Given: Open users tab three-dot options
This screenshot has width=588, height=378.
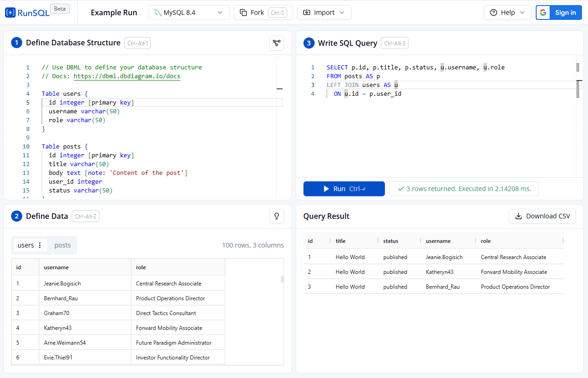Looking at the screenshot, I should [x=40, y=245].
